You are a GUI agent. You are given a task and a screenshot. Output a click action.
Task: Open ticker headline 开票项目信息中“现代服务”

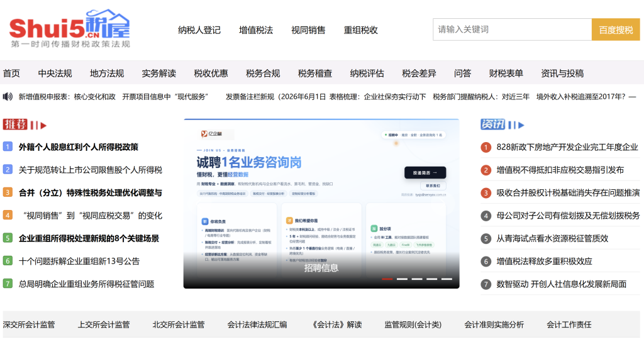[x=165, y=97]
